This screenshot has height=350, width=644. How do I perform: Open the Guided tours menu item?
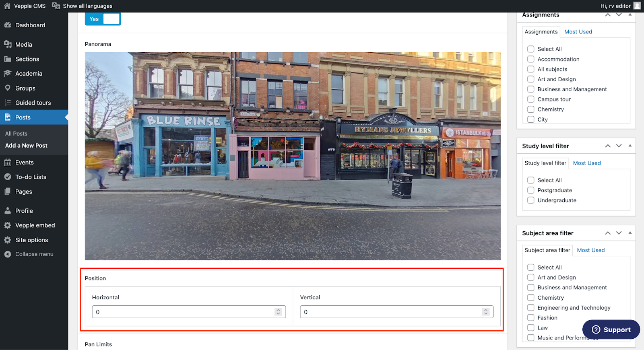(33, 103)
